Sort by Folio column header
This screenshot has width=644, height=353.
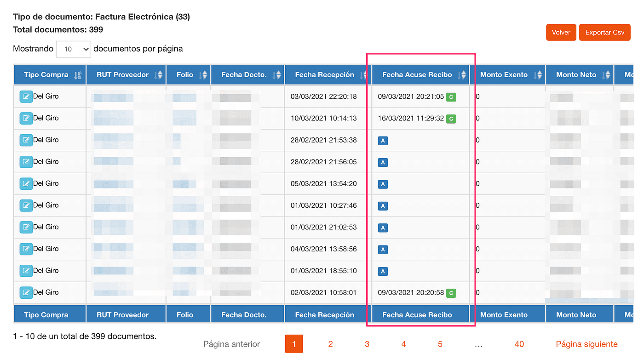tap(189, 74)
